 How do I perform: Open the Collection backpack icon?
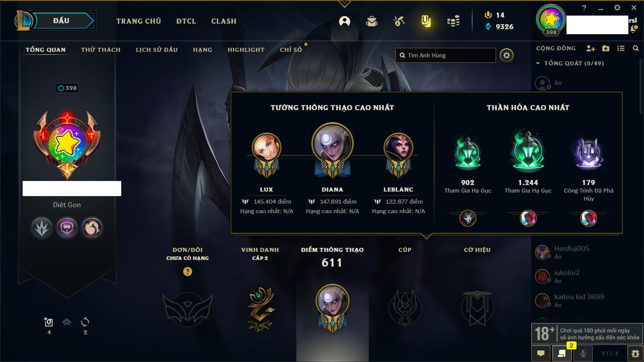372,21
